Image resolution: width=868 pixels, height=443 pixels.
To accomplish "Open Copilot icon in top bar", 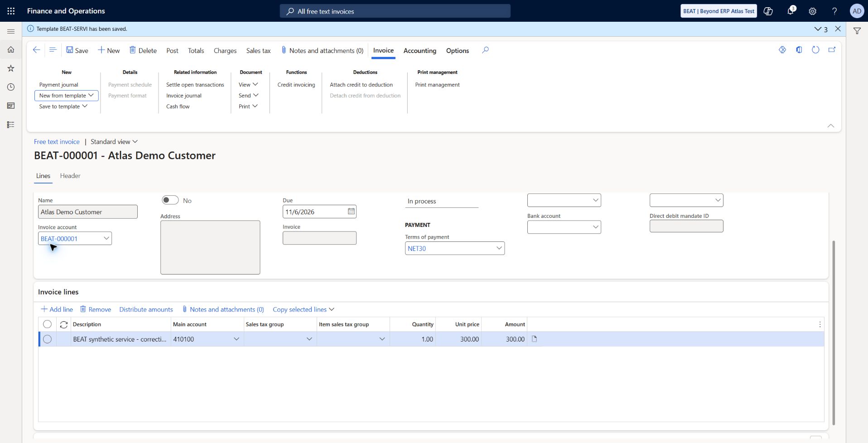I will pyautogui.click(x=768, y=11).
